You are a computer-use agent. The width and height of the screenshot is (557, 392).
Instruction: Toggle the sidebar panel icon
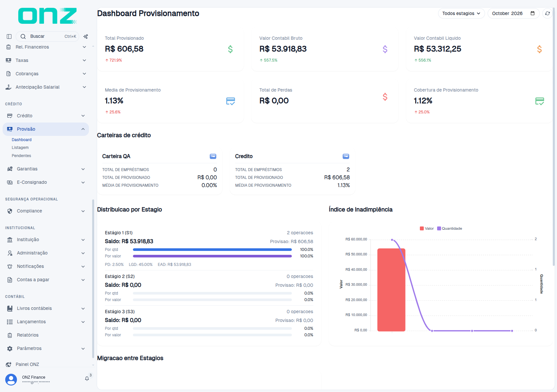[9, 36]
